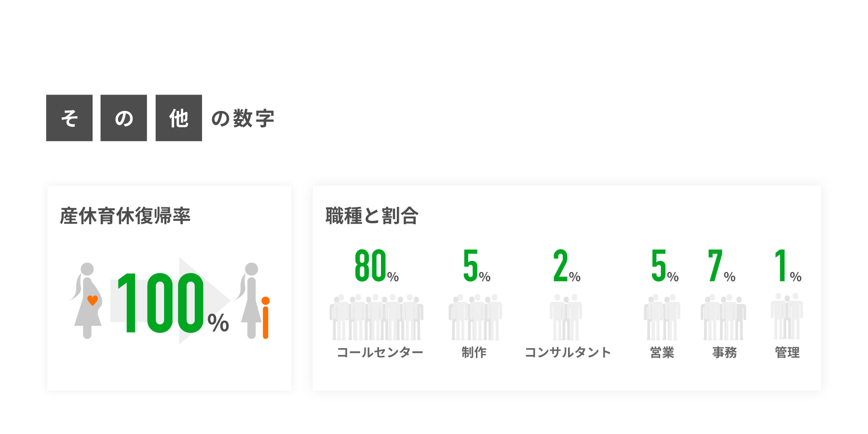Click the 産休育休復帰率 card title
Screen dimensions: 868x434
(x=125, y=216)
